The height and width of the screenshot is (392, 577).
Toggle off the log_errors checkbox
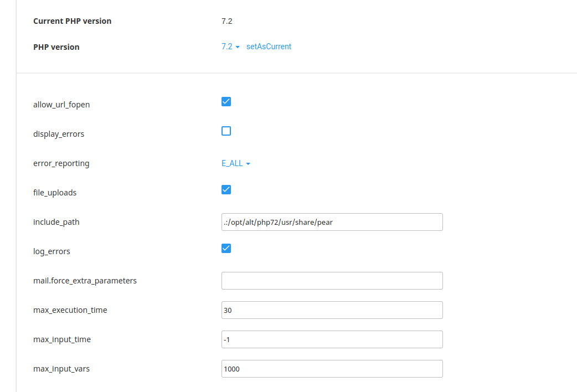pyautogui.click(x=226, y=248)
